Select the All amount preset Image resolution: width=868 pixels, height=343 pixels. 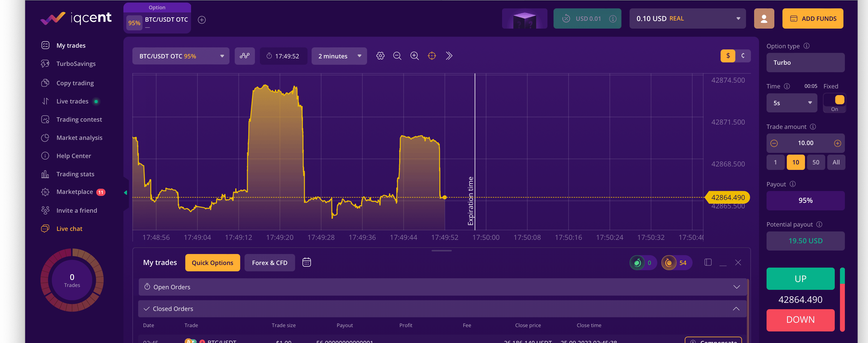click(x=836, y=162)
